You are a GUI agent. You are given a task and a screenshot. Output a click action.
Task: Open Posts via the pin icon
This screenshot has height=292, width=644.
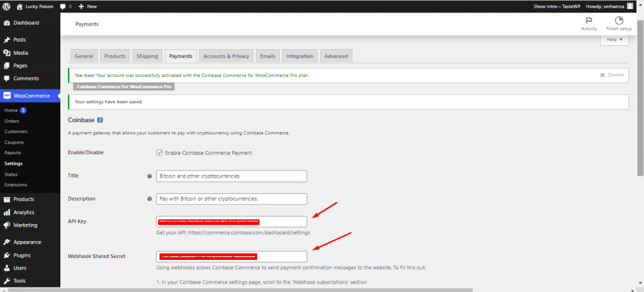click(x=6, y=40)
